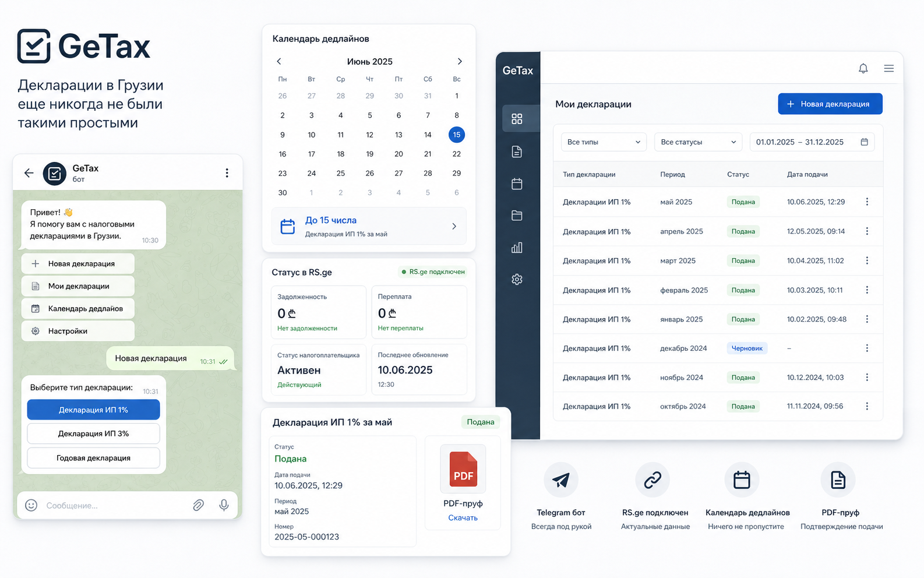Click the RS.ge подключен status badge

point(433,272)
